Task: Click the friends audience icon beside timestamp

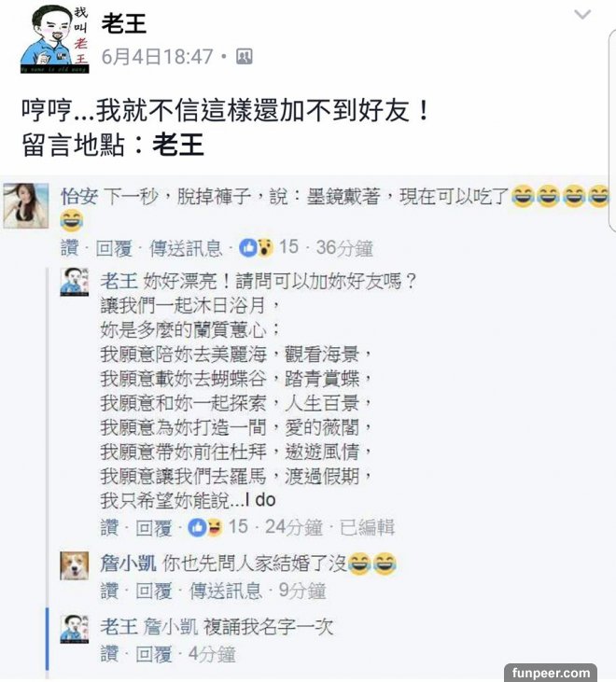Action: pyautogui.click(x=244, y=57)
